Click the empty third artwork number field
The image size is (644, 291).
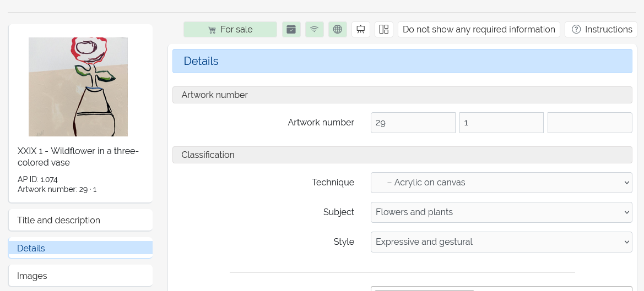point(589,123)
